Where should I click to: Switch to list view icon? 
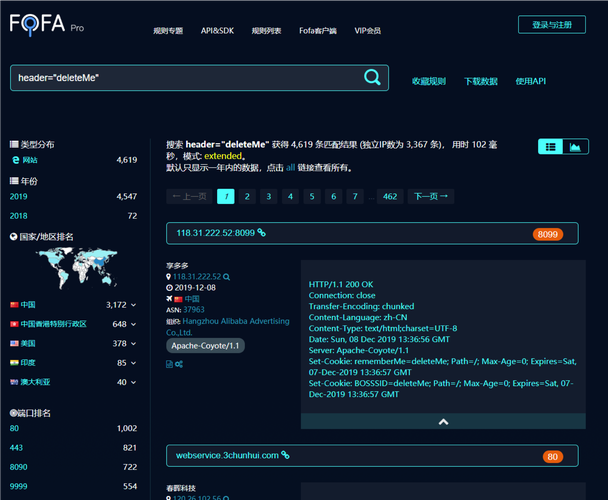[x=551, y=147]
